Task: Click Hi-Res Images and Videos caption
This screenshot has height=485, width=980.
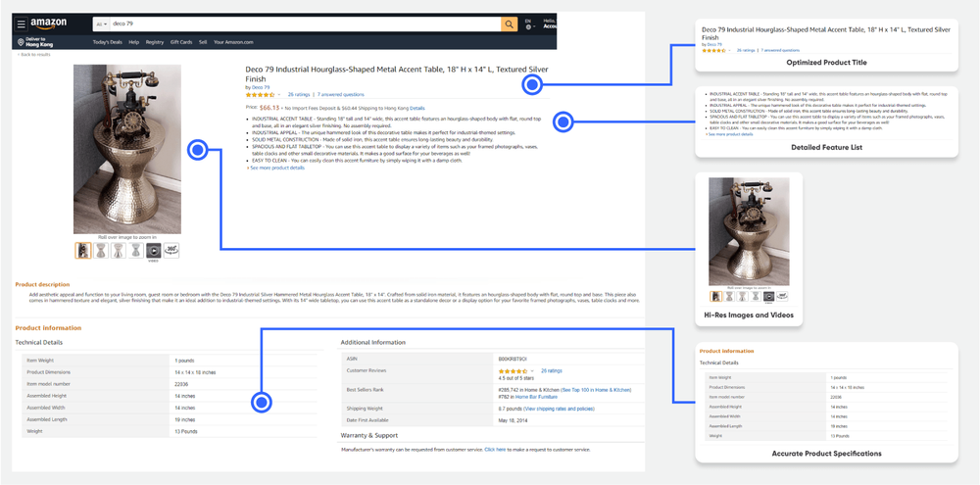Action: click(749, 315)
